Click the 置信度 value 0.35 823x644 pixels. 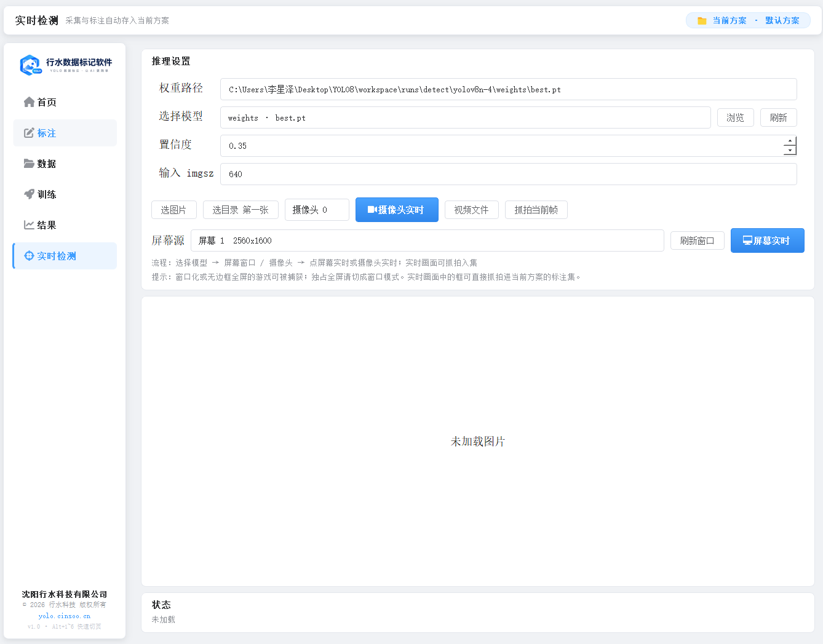click(238, 146)
